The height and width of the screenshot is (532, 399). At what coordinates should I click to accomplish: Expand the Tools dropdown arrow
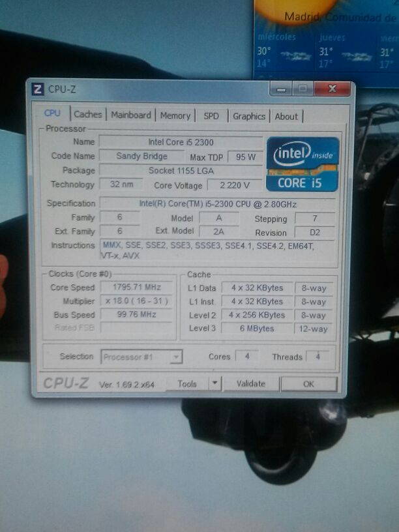tap(214, 383)
